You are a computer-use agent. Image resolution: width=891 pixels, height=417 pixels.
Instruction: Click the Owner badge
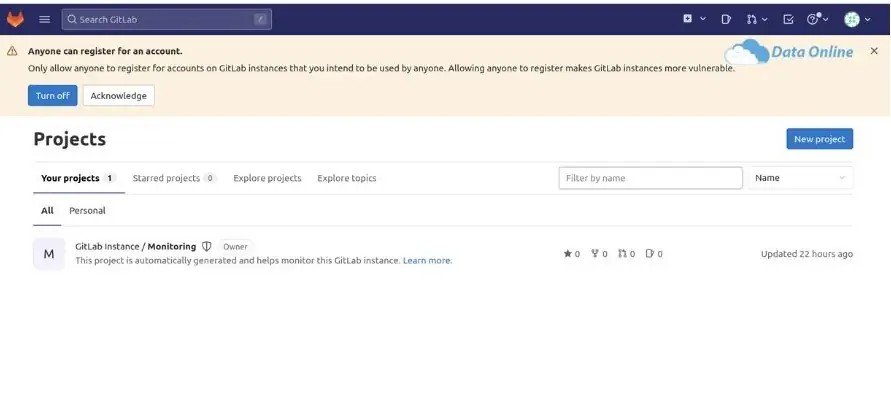pyautogui.click(x=235, y=247)
